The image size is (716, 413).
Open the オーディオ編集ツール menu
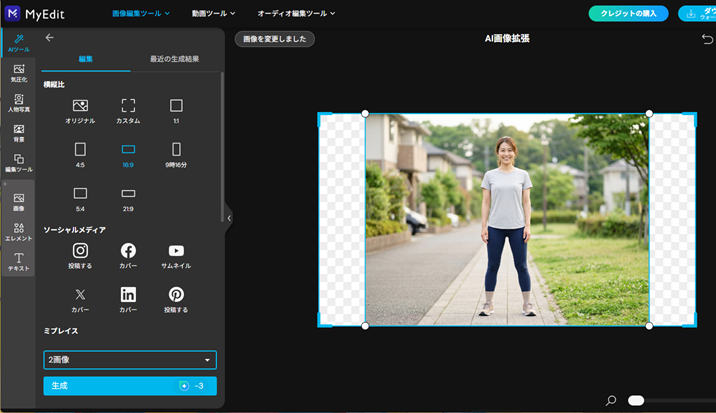[296, 14]
